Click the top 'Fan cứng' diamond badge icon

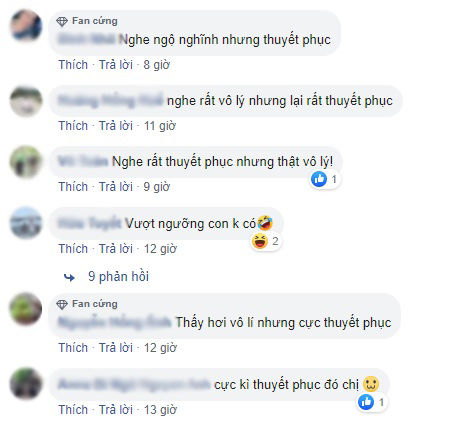point(62,22)
